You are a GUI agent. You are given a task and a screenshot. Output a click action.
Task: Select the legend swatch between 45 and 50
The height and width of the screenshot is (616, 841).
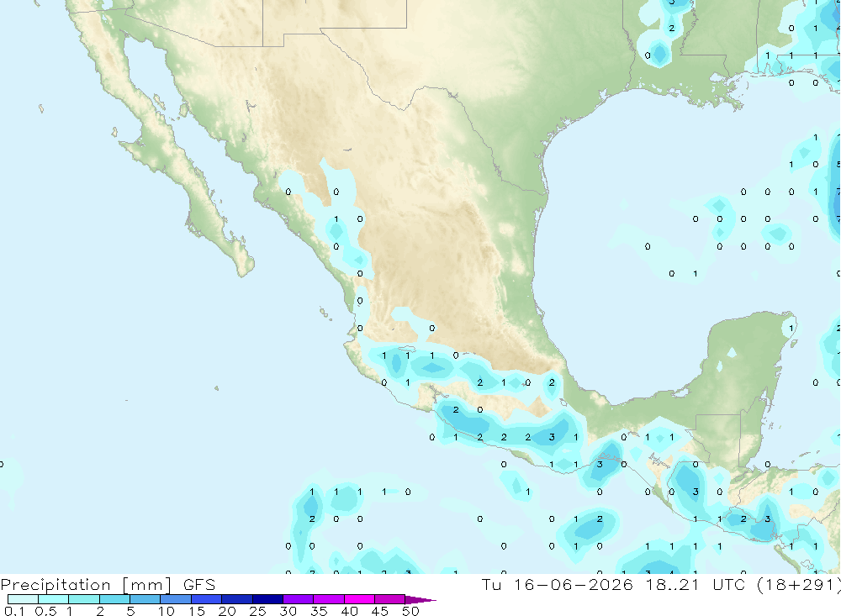coord(390,599)
